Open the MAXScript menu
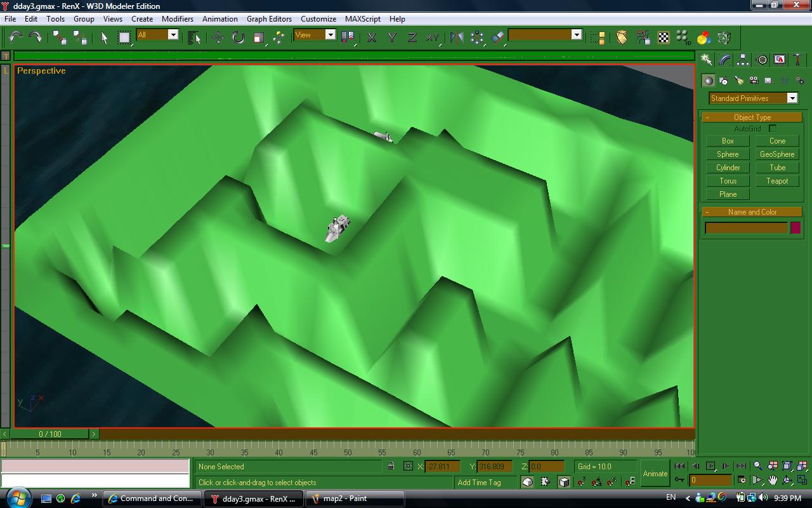This screenshot has width=812, height=508. click(x=362, y=19)
